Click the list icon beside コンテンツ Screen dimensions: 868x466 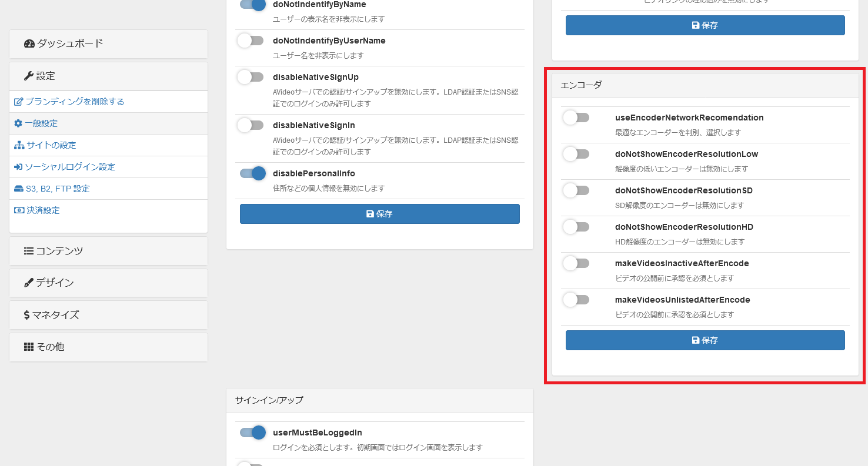(29, 251)
